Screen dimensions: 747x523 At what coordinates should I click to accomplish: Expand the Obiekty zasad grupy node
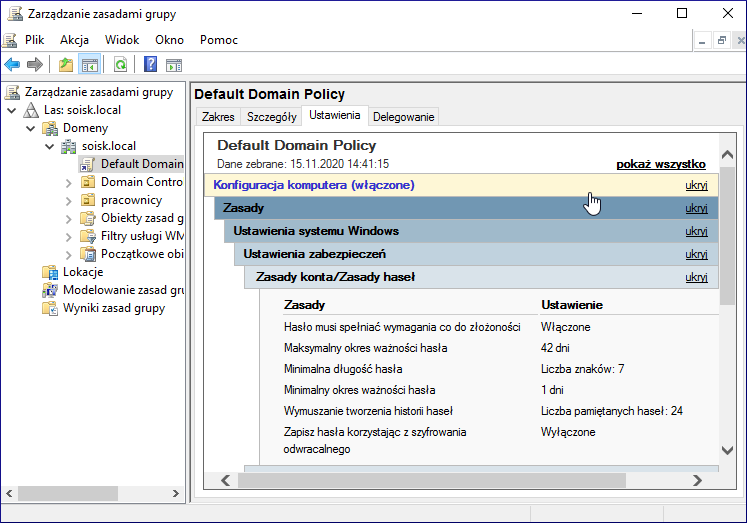(x=69, y=219)
